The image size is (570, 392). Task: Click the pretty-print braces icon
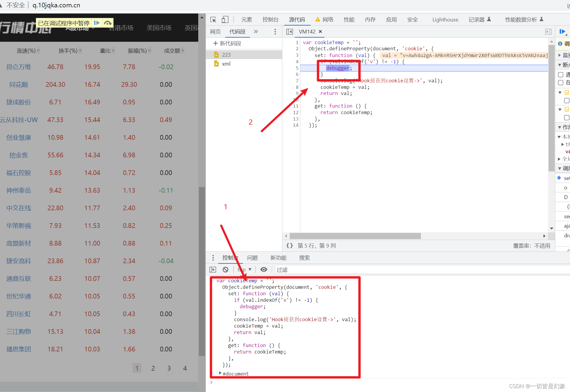pyautogui.click(x=290, y=245)
